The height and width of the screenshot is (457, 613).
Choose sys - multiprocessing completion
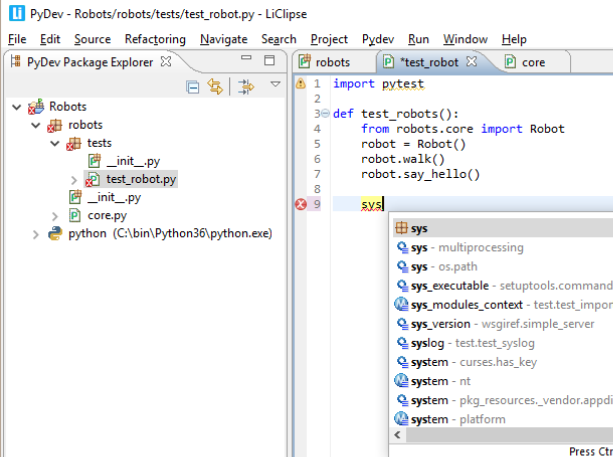[502, 247]
